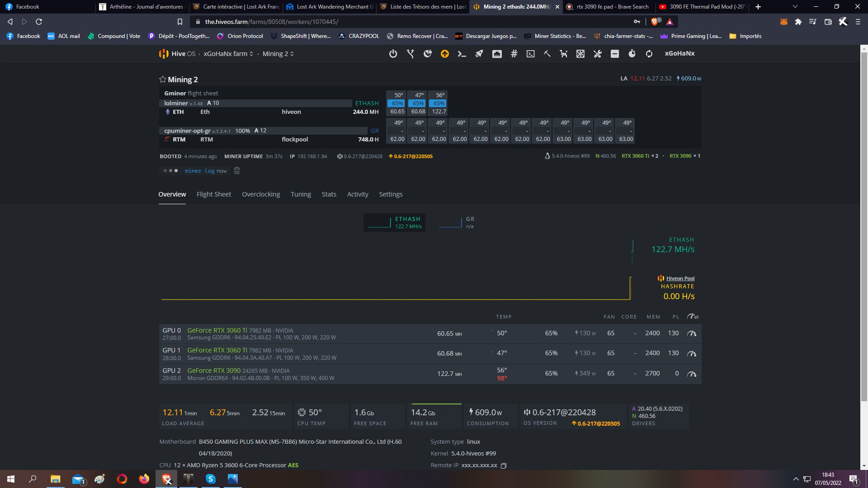868x488 pixels.
Task: Open the fan autofan settings icon
Action: (x=580, y=54)
